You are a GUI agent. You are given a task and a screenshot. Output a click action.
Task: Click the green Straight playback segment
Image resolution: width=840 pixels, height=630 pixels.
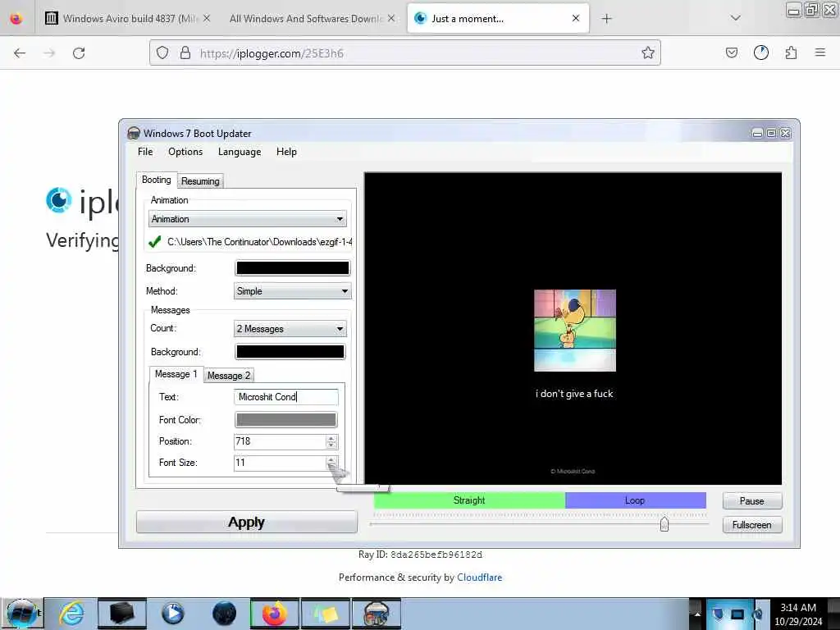[469, 500]
